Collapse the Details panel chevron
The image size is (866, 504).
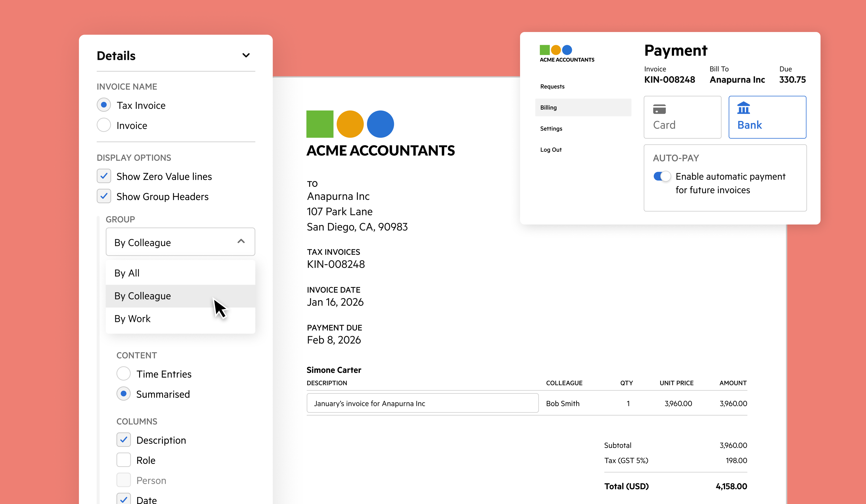click(x=246, y=55)
